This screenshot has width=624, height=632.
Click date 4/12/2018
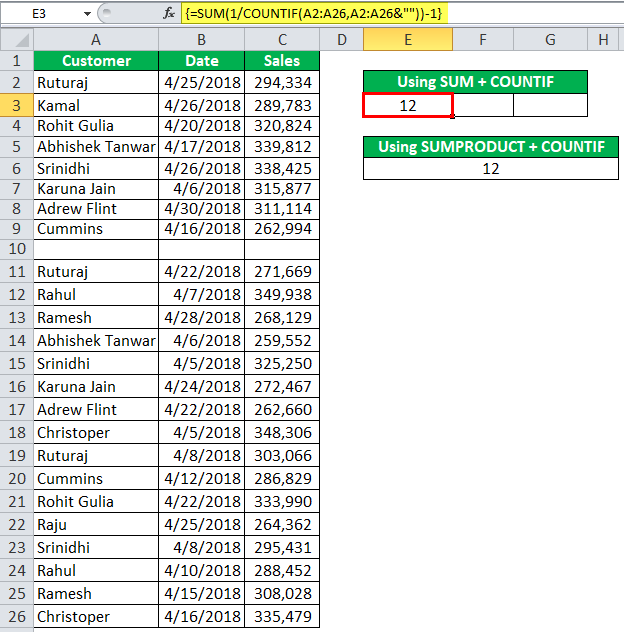click(202, 478)
